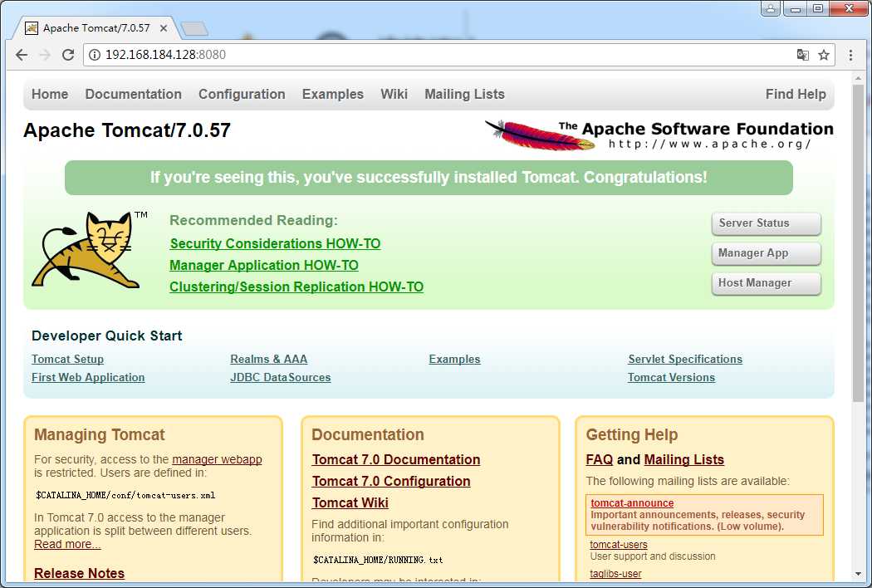The image size is (872, 588).
Task: Close the Apache Tomcat/7.0.57 tab
Action: [x=164, y=27]
